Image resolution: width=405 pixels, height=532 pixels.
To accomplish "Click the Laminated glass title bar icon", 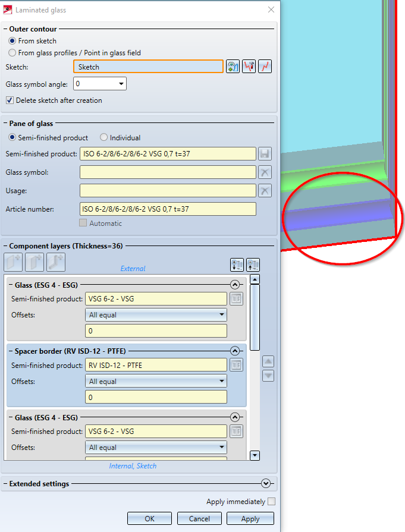I will (8, 10).
